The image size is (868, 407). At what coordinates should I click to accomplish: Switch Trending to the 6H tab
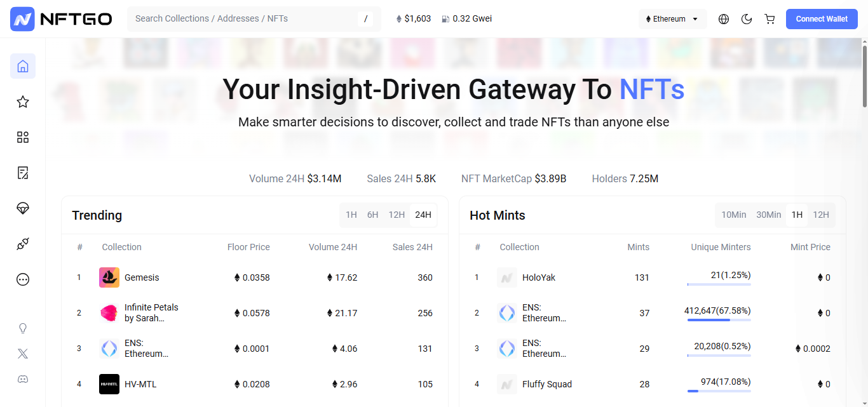(373, 215)
